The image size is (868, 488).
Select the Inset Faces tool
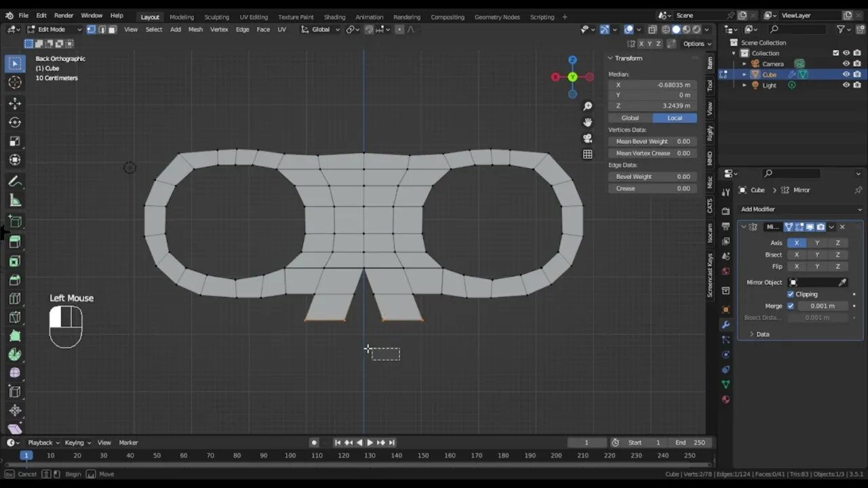point(14,261)
